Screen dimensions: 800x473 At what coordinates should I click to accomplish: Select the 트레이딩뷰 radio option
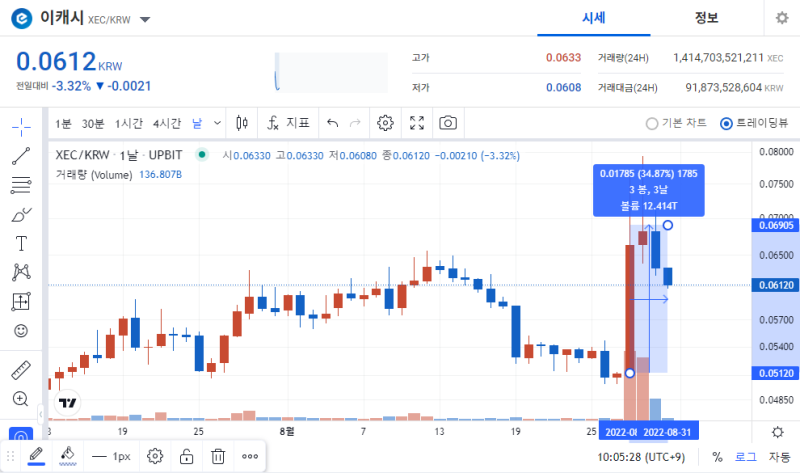[754, 123]
